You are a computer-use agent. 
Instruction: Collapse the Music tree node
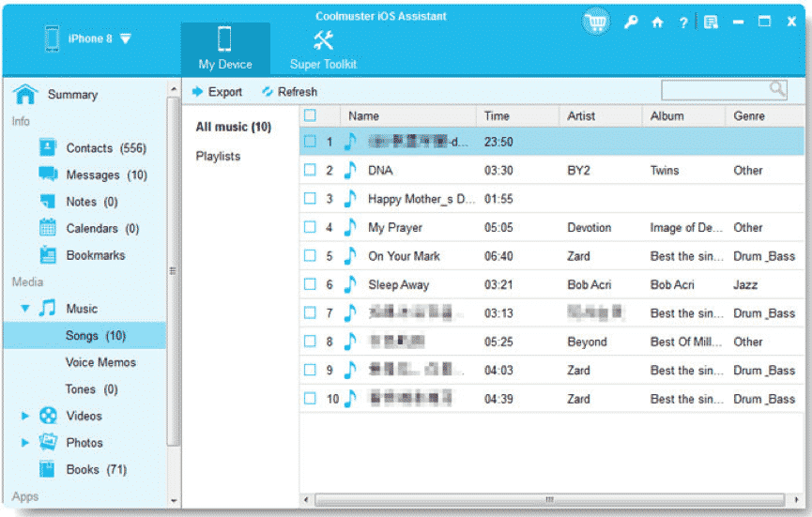coord(24,309)
